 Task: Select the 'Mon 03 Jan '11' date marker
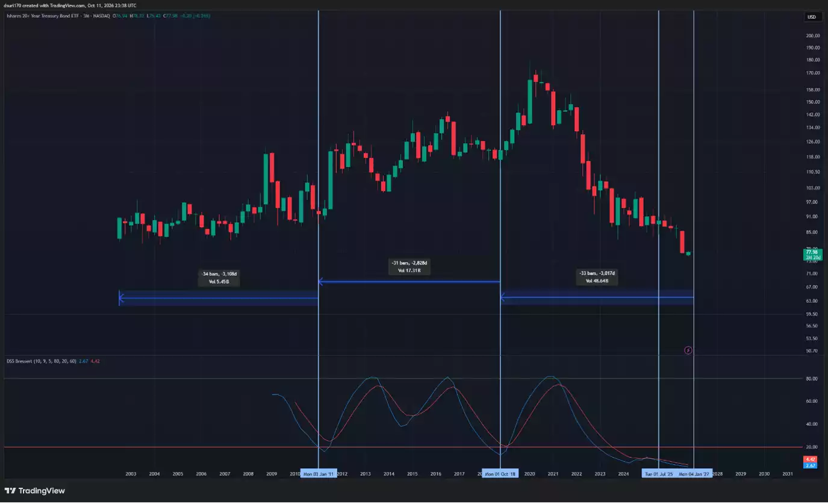click(319, 474)
